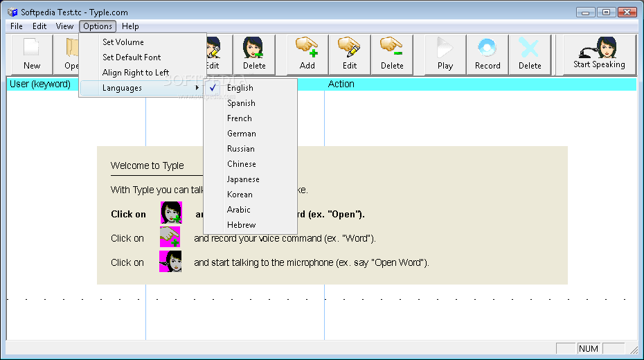The width and height of the screenshot is (644, 360).
Task: Select Spanish language
Action: tap(250, 103)
